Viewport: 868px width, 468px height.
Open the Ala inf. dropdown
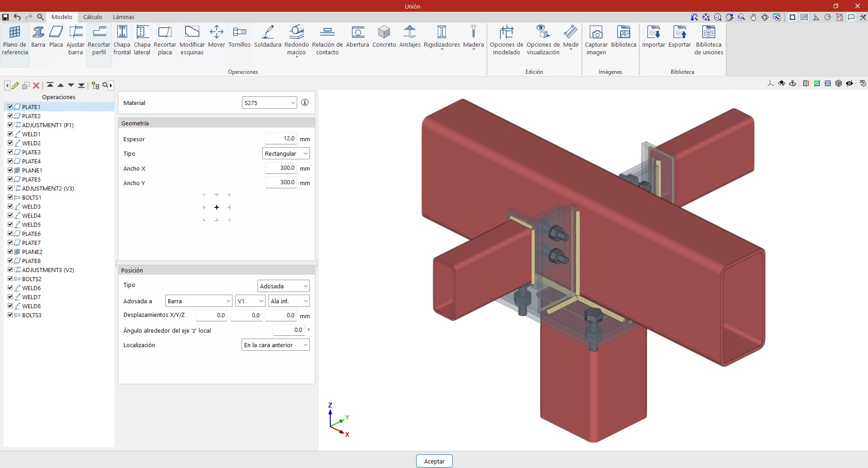[x=289, y=301]
